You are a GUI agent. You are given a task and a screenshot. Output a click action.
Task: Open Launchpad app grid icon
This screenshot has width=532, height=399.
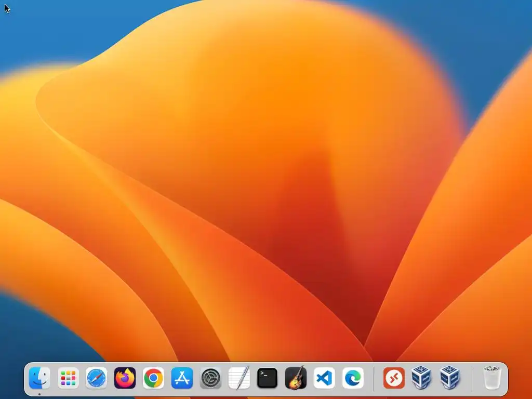coord(68,378)
